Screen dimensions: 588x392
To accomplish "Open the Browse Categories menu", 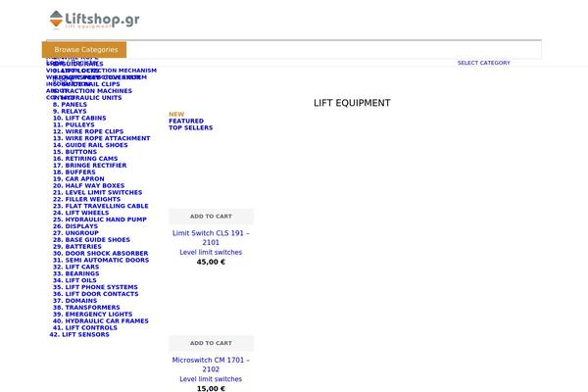I will [84, 50].
